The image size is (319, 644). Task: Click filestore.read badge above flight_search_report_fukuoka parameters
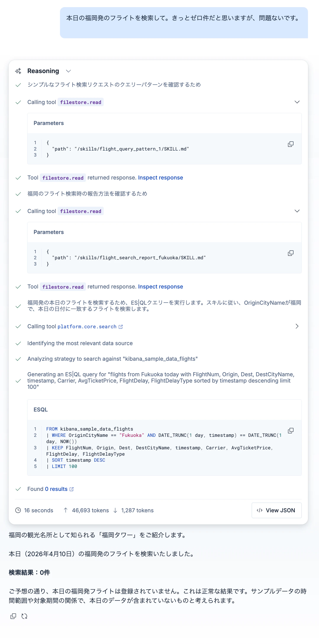tap(81, 211)
